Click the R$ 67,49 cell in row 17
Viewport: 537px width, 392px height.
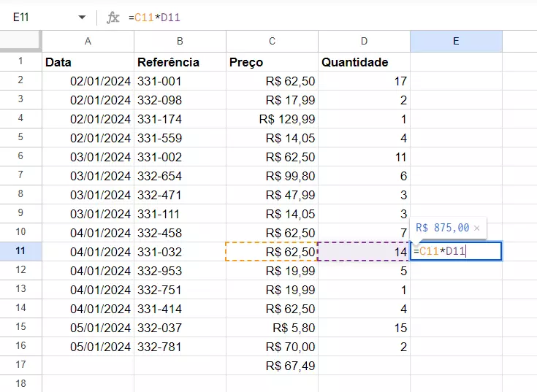pyautogui.click(x=272, y=366)
